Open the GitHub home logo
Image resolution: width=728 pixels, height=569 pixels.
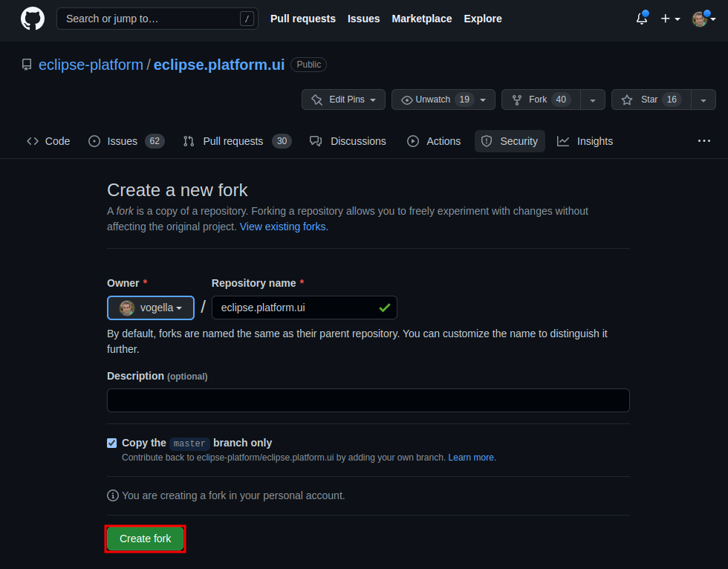[33, 19]
